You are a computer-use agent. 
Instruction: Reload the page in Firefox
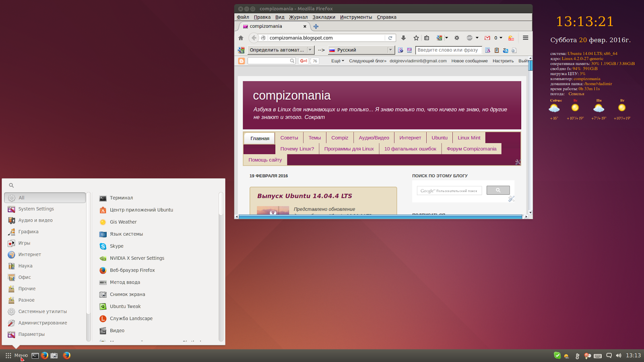pyautogui.click(x=390, y=38)
